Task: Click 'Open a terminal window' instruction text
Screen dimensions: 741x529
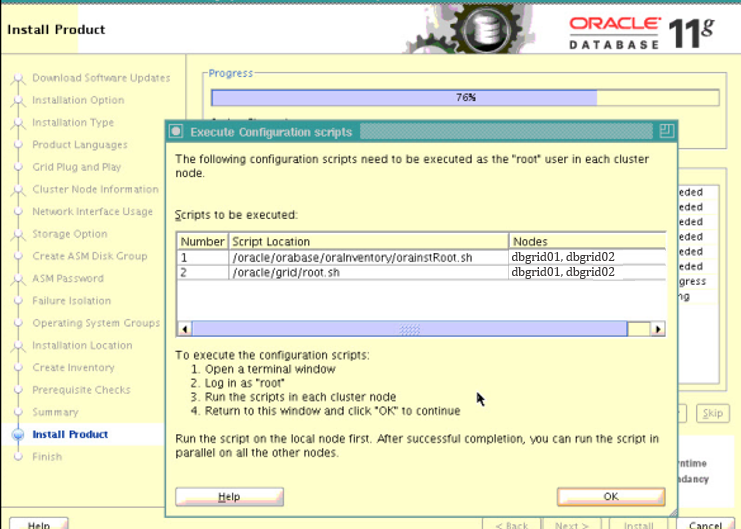Action: tap(270, 369)
